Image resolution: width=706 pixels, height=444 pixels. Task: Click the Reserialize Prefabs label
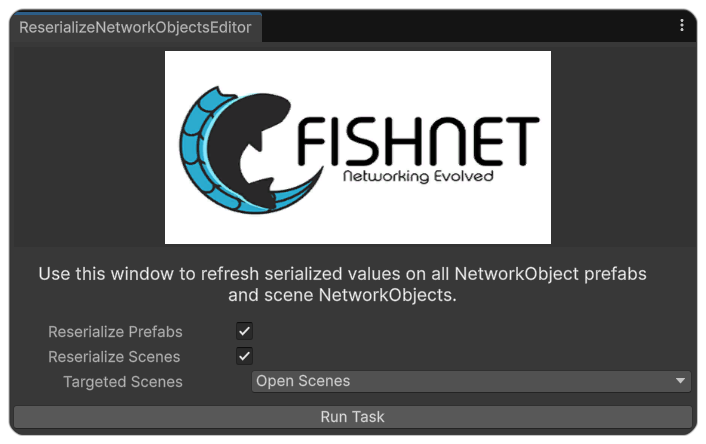[x=115, y=331]
